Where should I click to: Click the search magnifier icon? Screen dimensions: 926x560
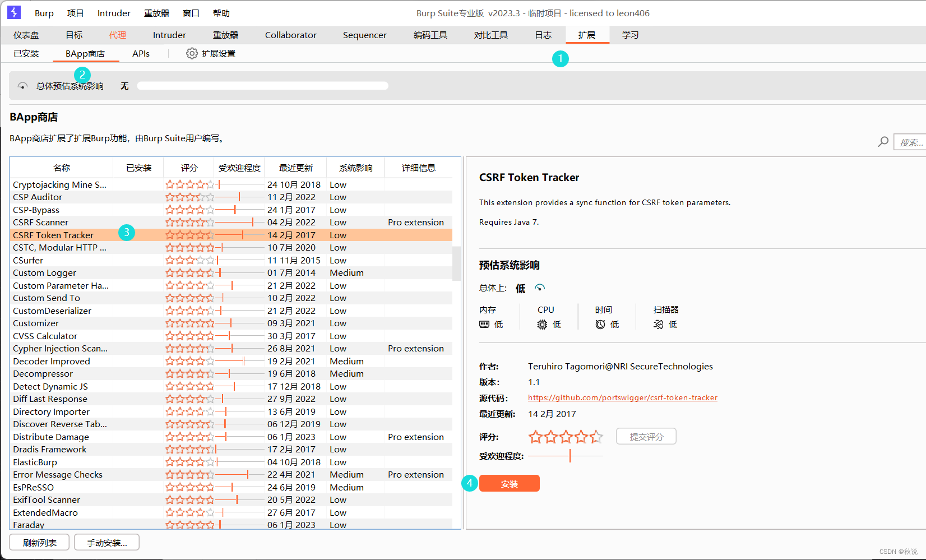[883, 142]
